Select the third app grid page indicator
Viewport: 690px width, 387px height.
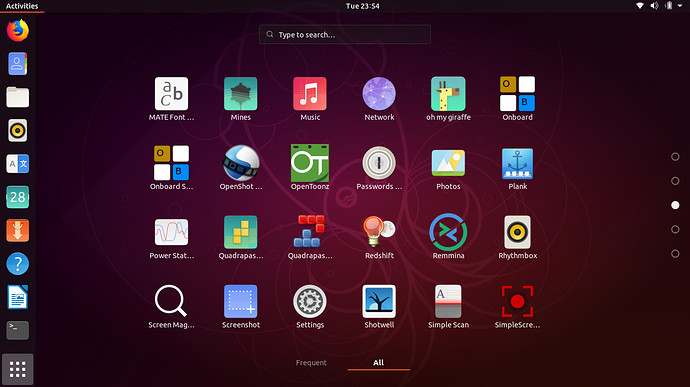click(x=675, y=205)
